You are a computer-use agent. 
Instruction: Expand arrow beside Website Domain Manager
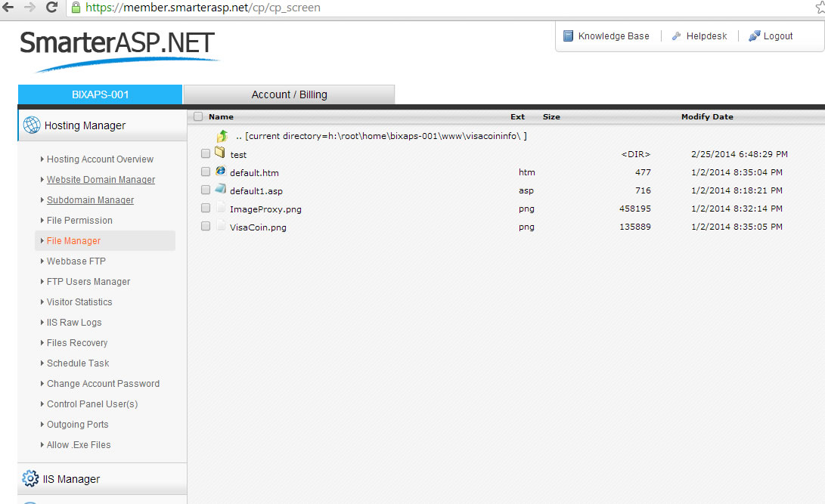click(42, 179)
